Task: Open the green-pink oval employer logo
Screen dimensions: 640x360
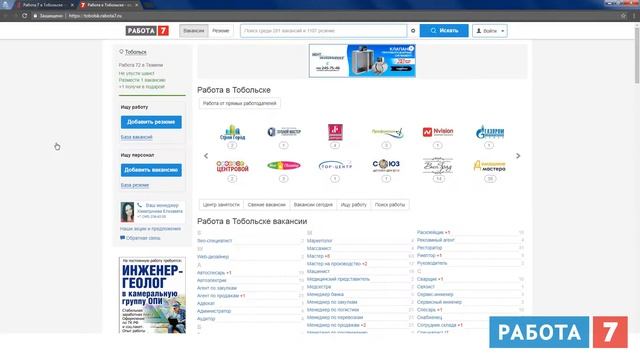Action: (284, 165)
